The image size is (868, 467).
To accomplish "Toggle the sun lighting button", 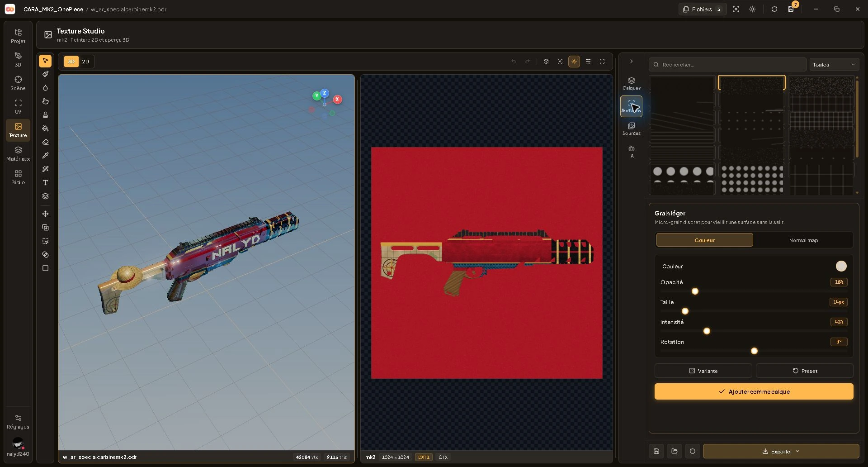I will (574, 62).
